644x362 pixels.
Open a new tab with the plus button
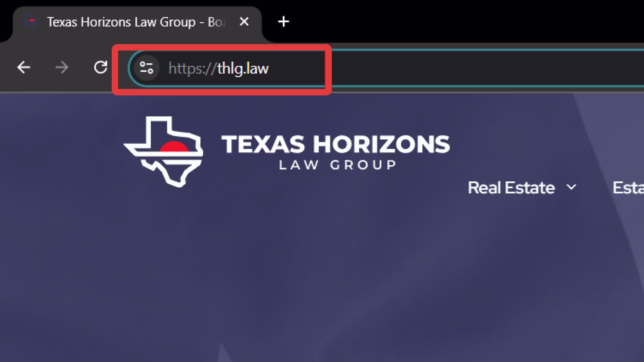(x=283, y=21)
